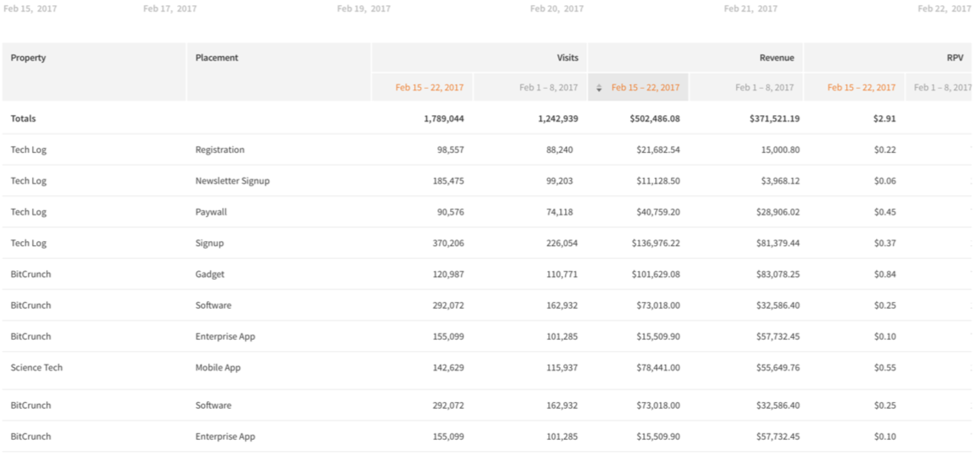Select Visits Feb 15 – 22, 2017 subheader

[429, 87]
